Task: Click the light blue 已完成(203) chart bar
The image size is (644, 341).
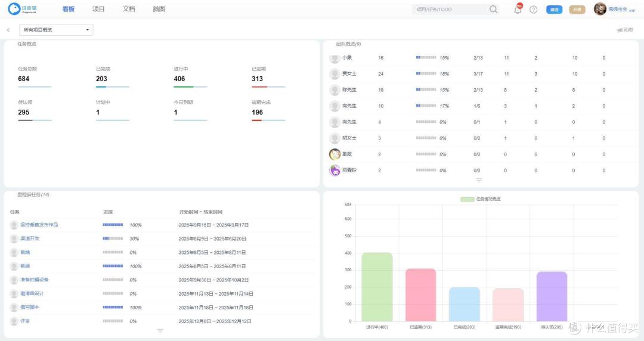Action: (x=465, y=304)
